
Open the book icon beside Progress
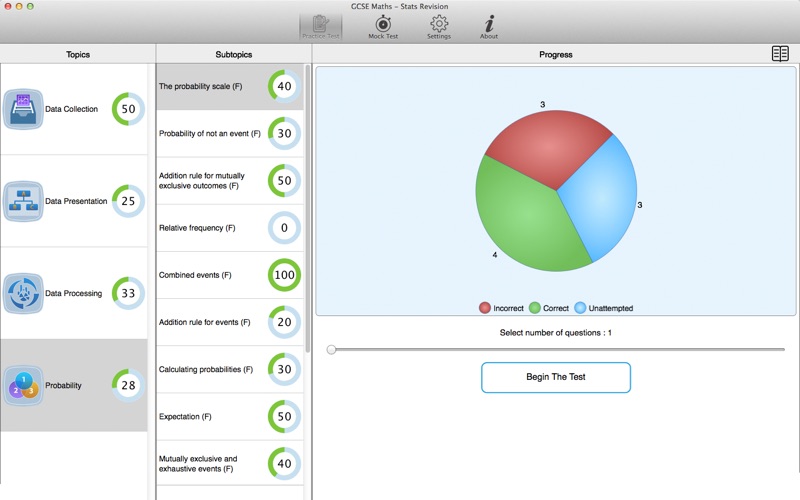(x=780, y=54)
